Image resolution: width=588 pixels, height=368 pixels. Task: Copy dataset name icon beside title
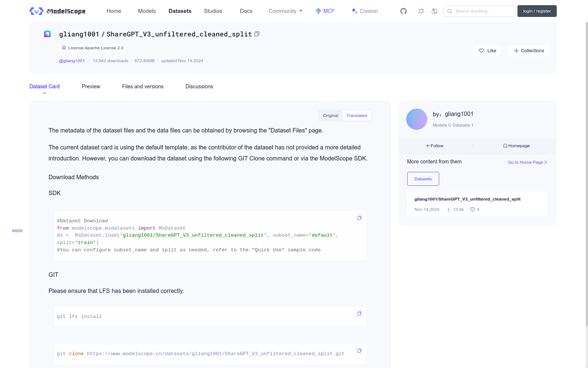(257, 34)
